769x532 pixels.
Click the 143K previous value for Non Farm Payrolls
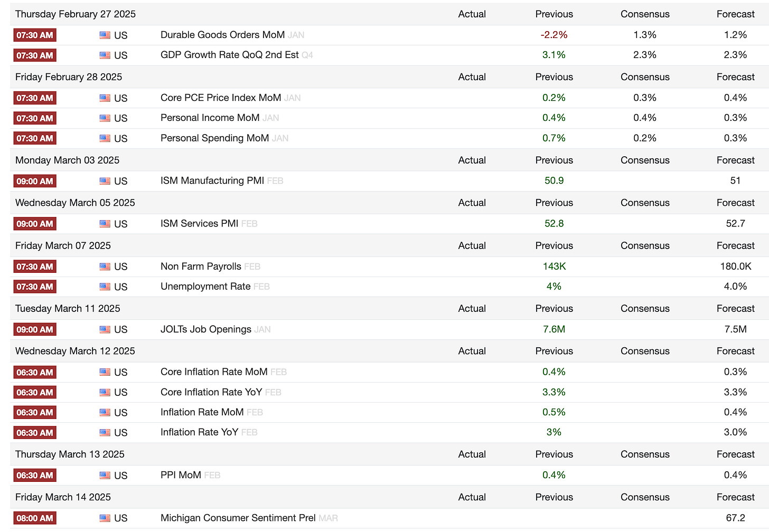tap(554, 267)
